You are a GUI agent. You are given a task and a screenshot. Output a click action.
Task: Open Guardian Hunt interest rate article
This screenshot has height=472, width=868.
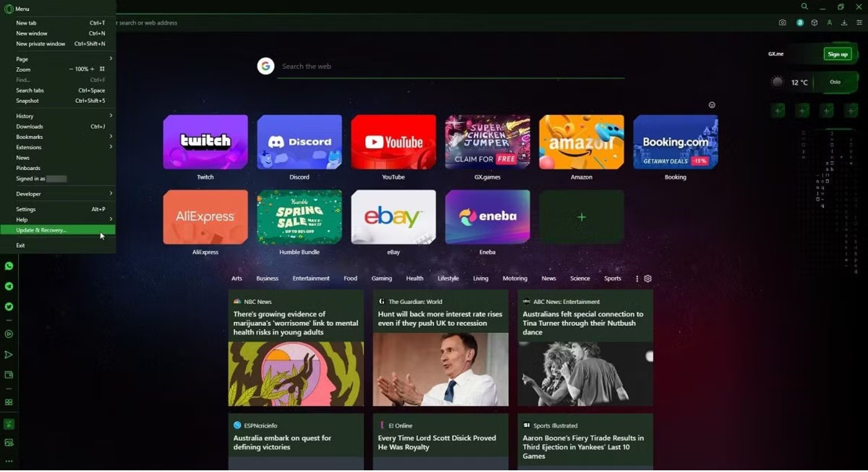(x=441, y=348)
